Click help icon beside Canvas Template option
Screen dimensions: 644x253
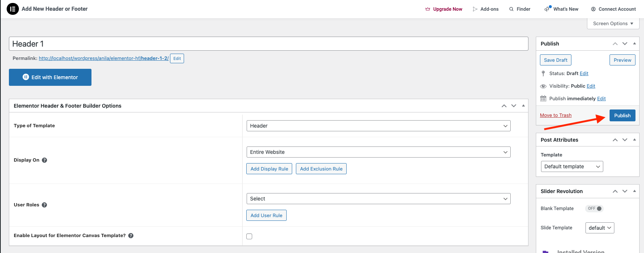coord(131,236)
